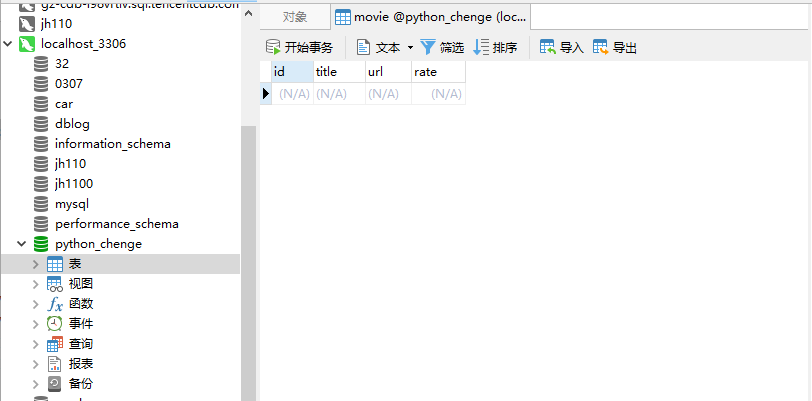Screen dimensions: 812x401
Task: Click the 导入 import button
Action: coord(562,48)
